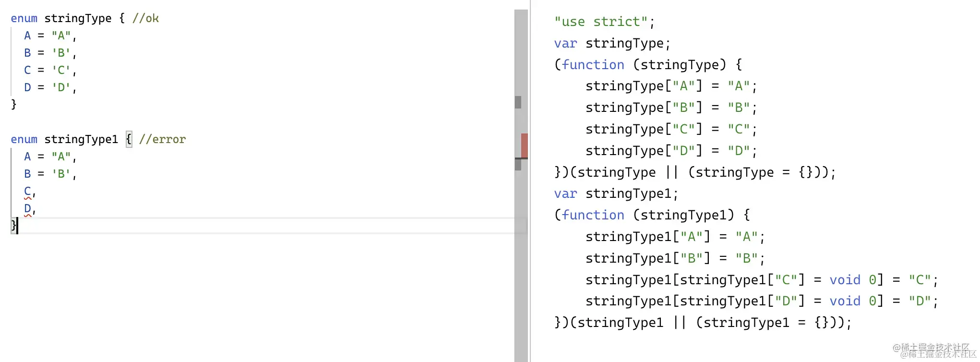Click the output line assigning void 0 to "D"
Image resolution: width=980 pixels, height=362 pixels.
762,301
